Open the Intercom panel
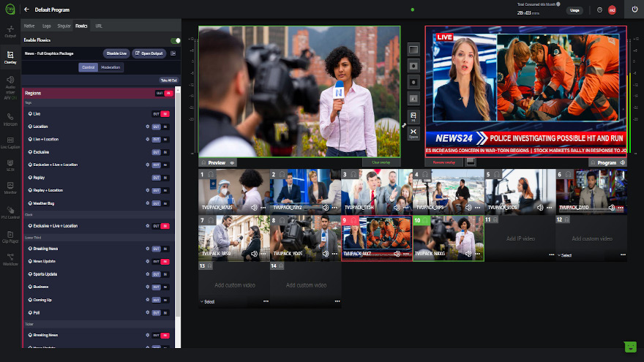 [10, 119]
